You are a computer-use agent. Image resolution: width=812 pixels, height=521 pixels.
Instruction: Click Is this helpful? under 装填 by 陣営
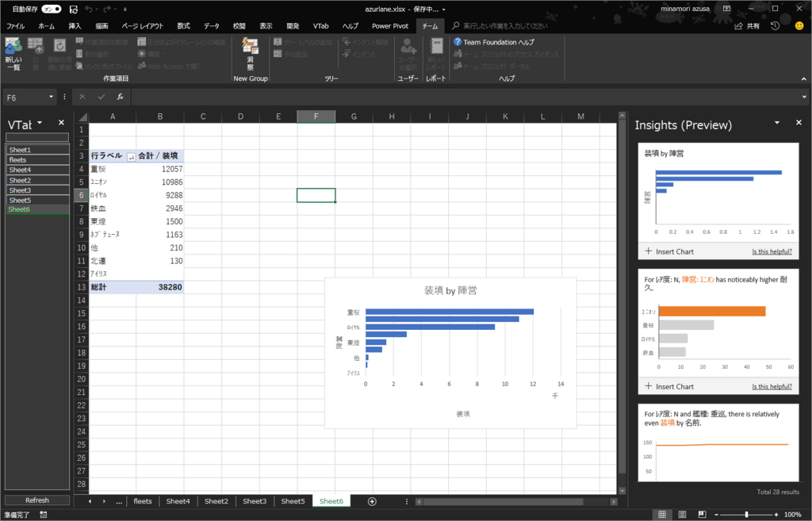[772, 251]
